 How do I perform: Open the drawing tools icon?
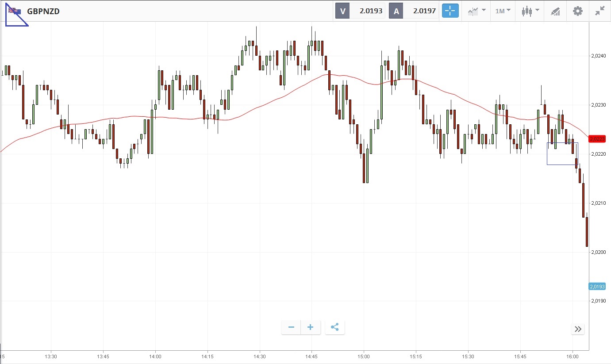tap(555, 11)
